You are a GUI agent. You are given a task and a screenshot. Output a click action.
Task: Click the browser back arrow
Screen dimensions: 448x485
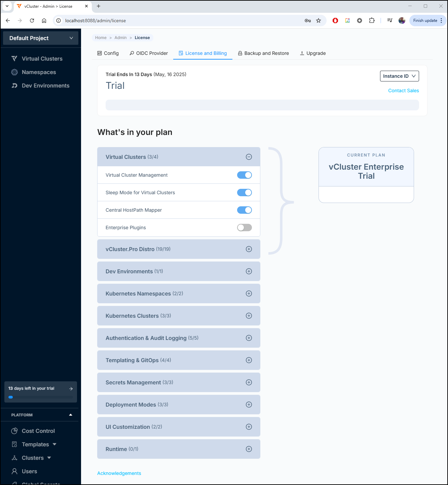pos(8,21)
